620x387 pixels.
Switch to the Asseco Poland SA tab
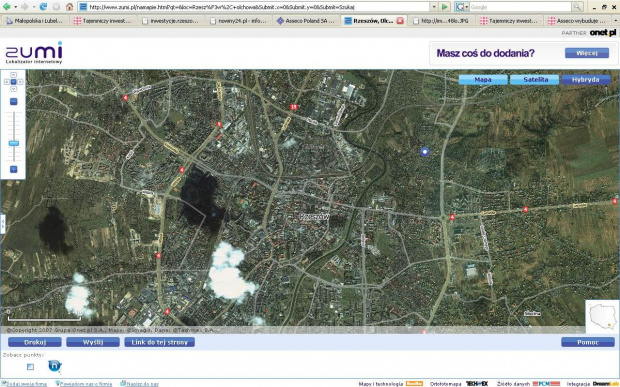(x=306, y=21)
